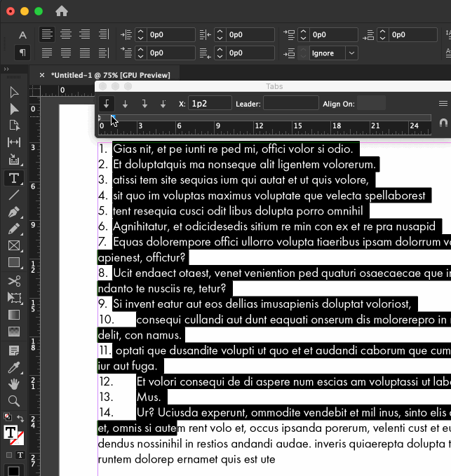Select the Line tool
The width and height of the screenshot is (451, 476).
click(14, 195)
